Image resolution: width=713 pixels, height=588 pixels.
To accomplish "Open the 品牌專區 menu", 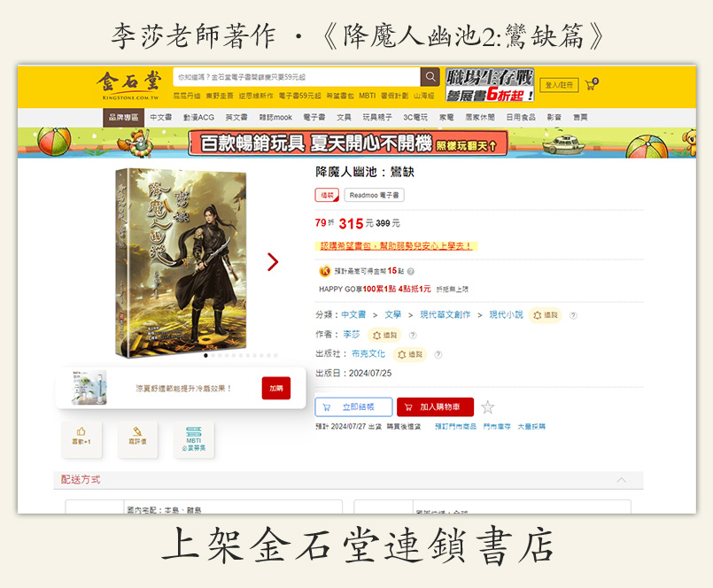I will [x=124, y=117].
